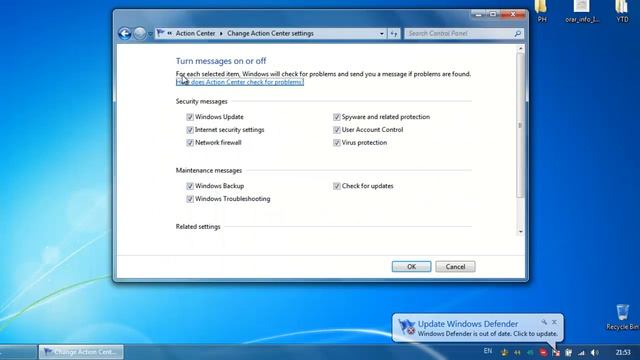640x360 pixels.
Task: Open balloon notification options wrench icon
Action: click(x=544, y=322)
